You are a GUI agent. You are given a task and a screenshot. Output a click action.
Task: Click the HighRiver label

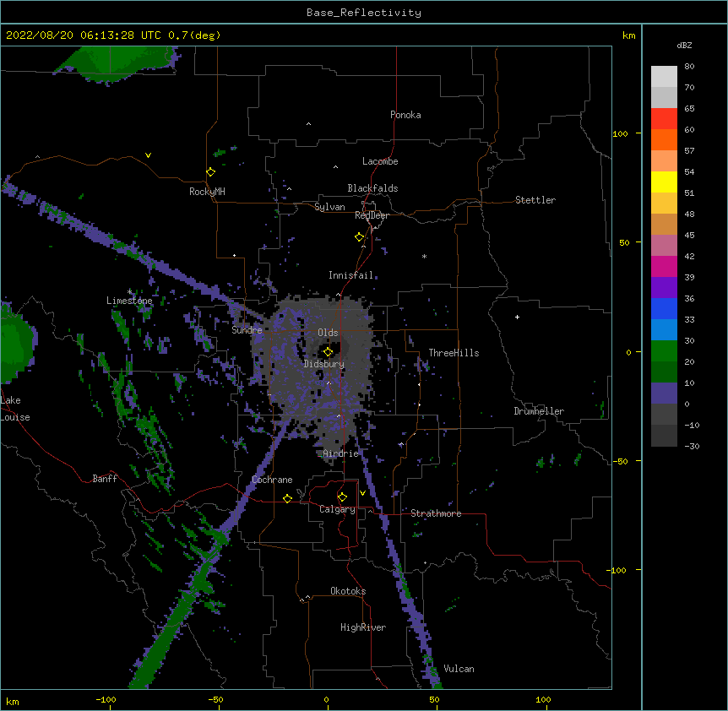coord(363,627)
